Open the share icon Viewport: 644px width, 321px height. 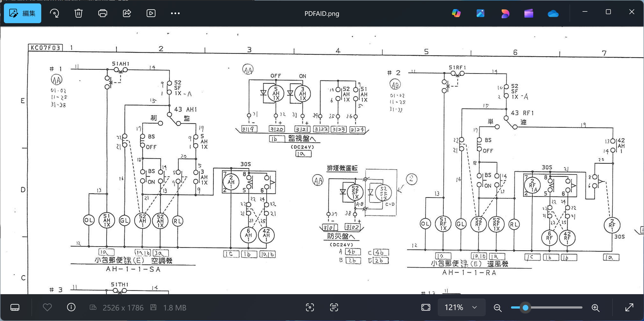tap(127, 13)
